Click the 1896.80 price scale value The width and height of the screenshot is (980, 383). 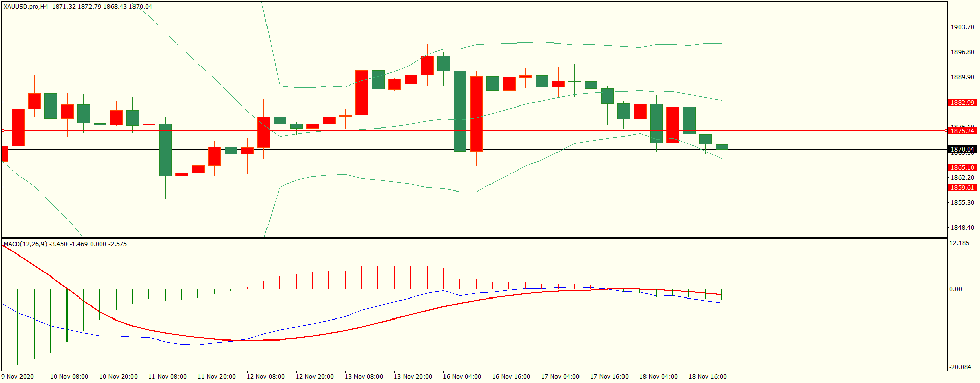(962, 52)
